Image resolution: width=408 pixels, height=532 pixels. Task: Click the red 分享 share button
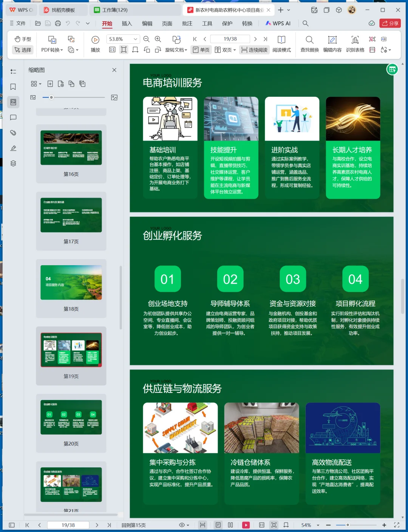coord(390,23)
